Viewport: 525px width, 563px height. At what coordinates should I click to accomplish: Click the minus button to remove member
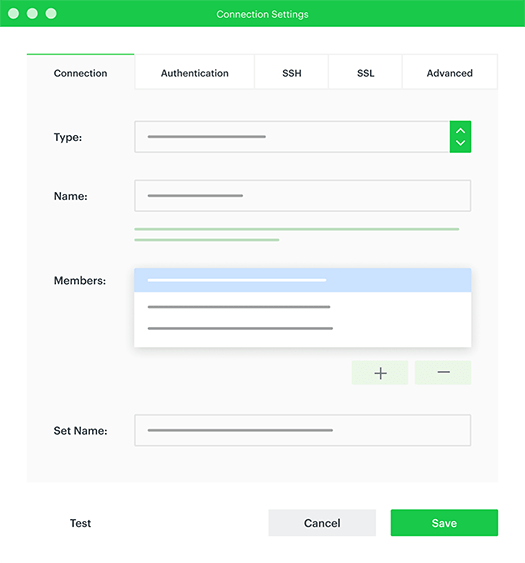point(443,373)
